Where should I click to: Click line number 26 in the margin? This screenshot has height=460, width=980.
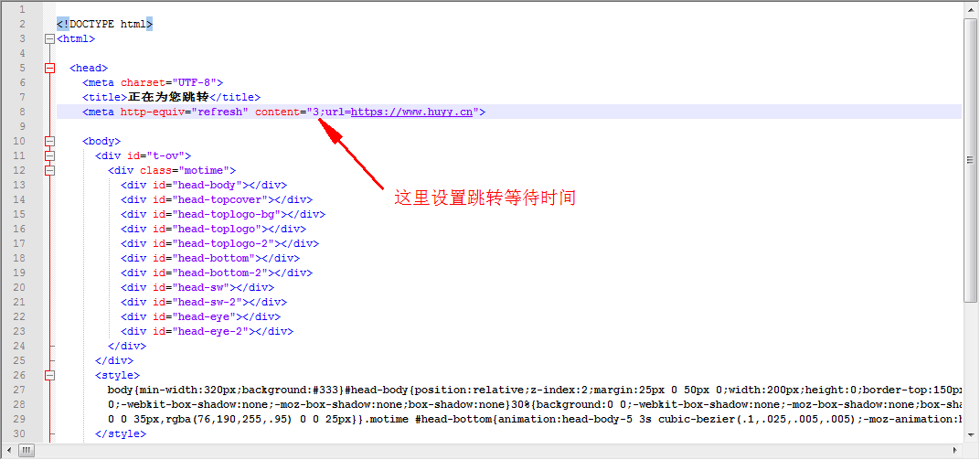20,375
